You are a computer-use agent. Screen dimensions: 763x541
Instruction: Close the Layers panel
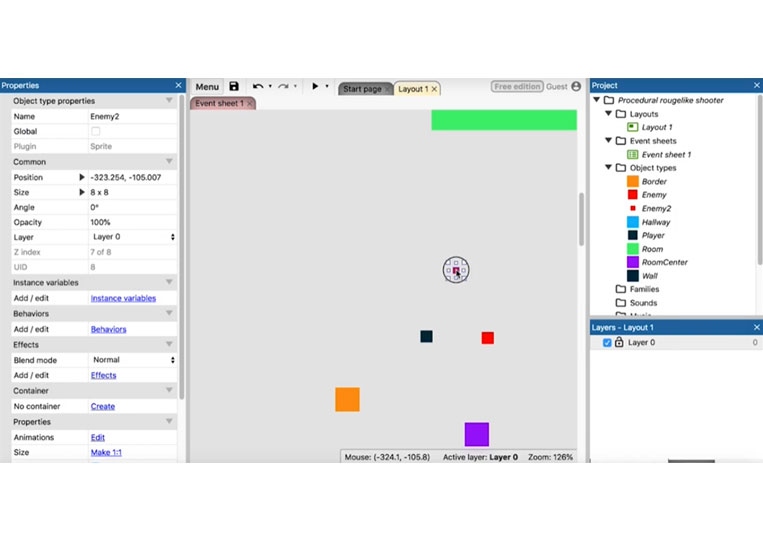(757, 327)
